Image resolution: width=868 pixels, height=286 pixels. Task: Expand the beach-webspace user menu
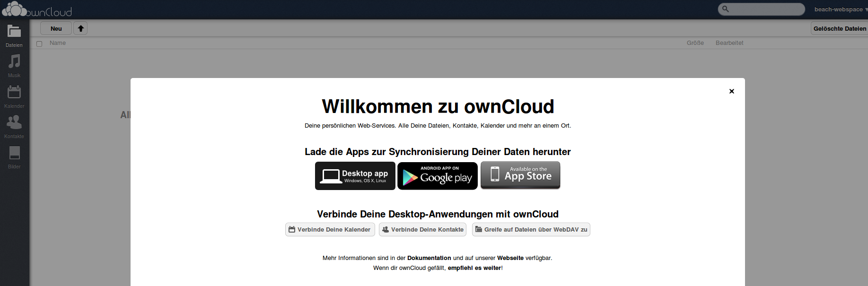pyautogui.click(x=841, y=9)
